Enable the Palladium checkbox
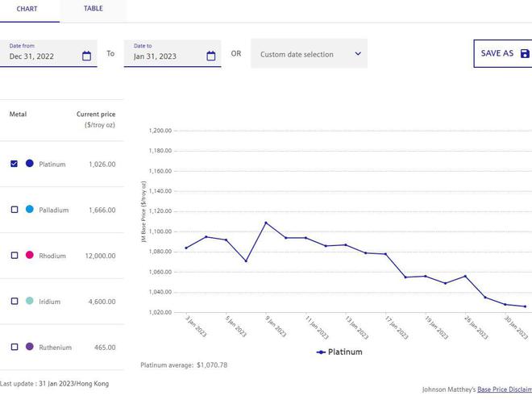This screenshot has width=532, height=400. click(x=15, y=210)
